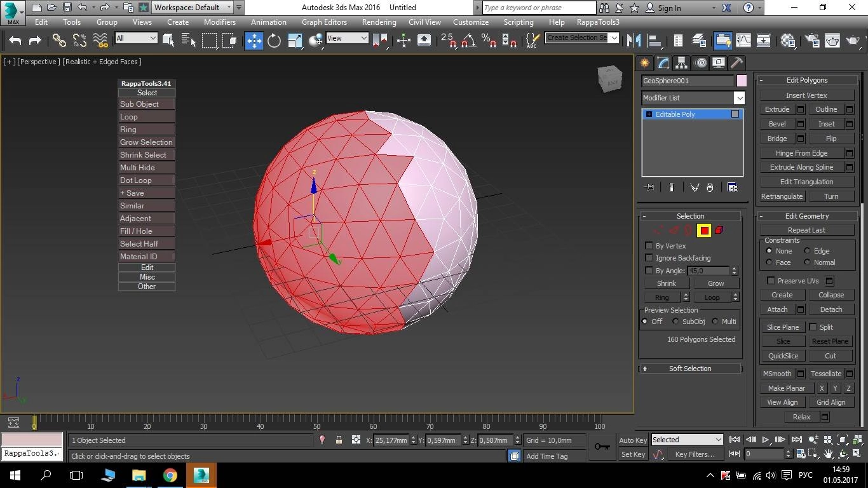Expand the Soft Selection rollout
The image size is (868, 488).
(690, 369)
